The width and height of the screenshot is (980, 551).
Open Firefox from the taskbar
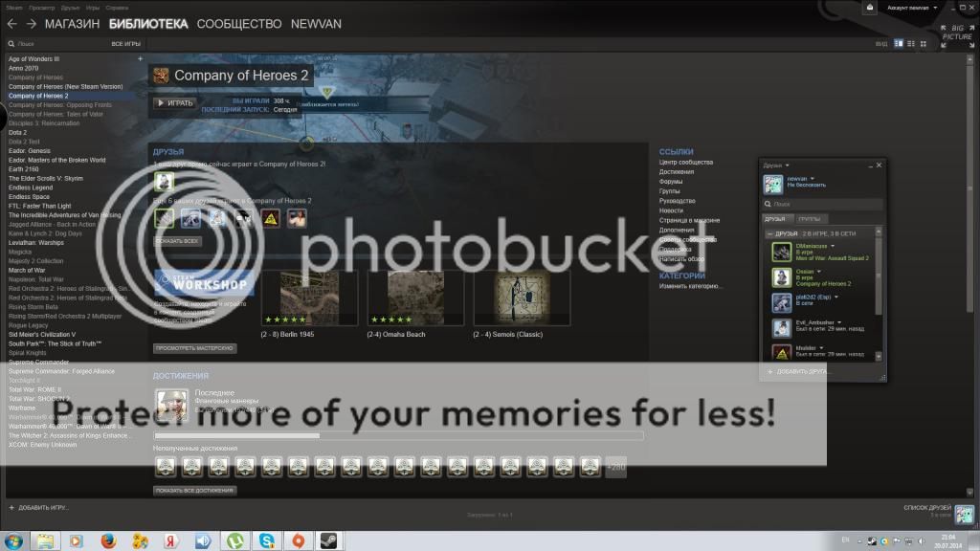point(108,540)
